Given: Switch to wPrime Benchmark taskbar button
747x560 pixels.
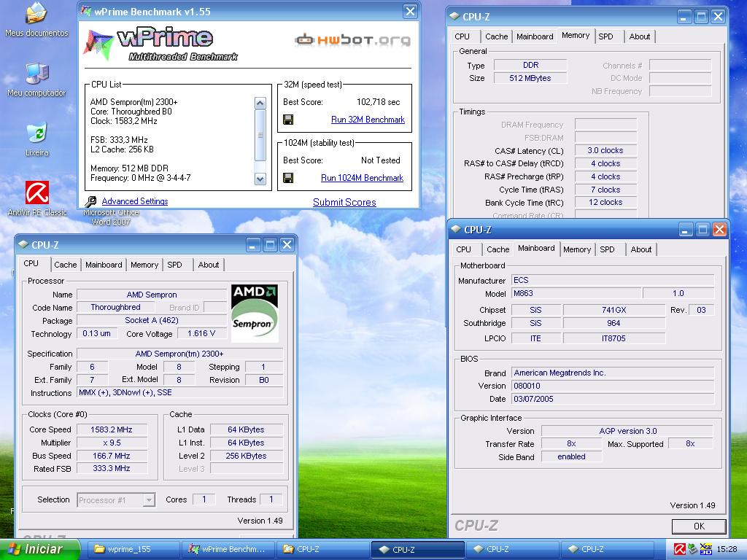Looking at the screenshot, I should pyautogui.click(x=228, y=550).
